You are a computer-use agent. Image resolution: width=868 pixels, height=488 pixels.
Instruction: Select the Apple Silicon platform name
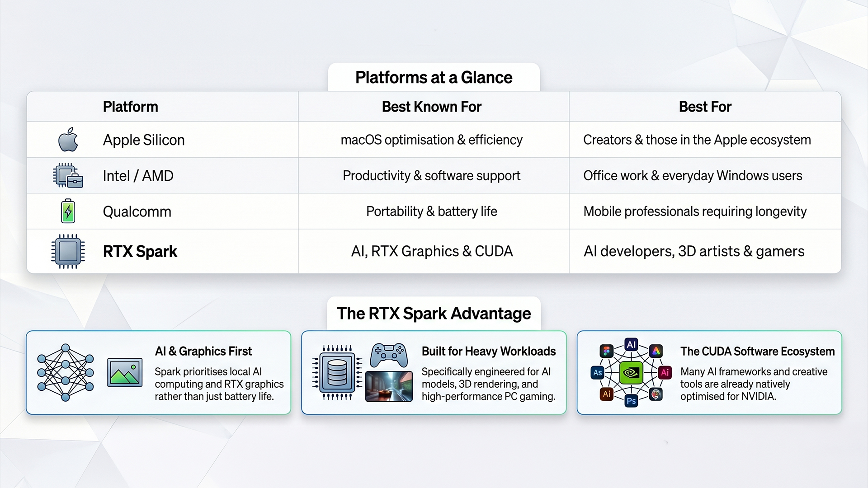pyautogui.click(x=144, y=140)
